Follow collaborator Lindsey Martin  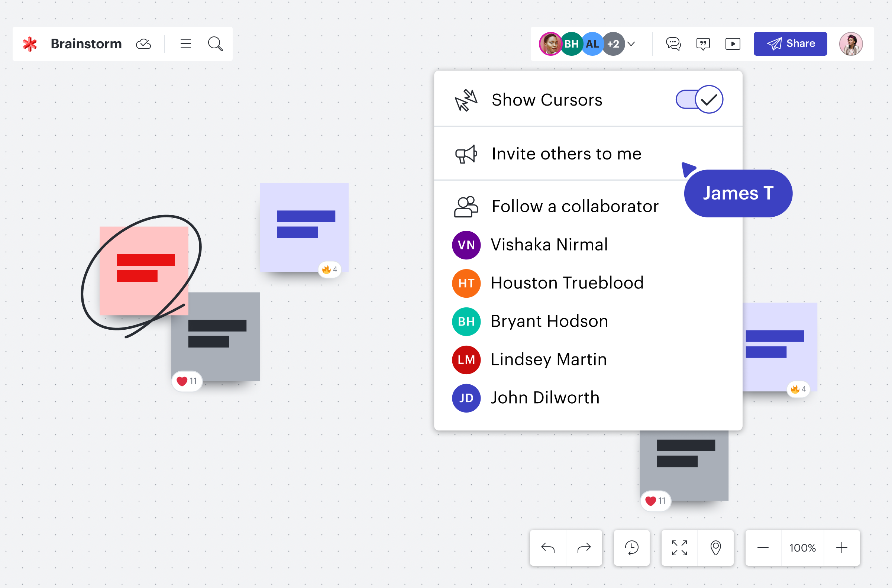(548, 360)
